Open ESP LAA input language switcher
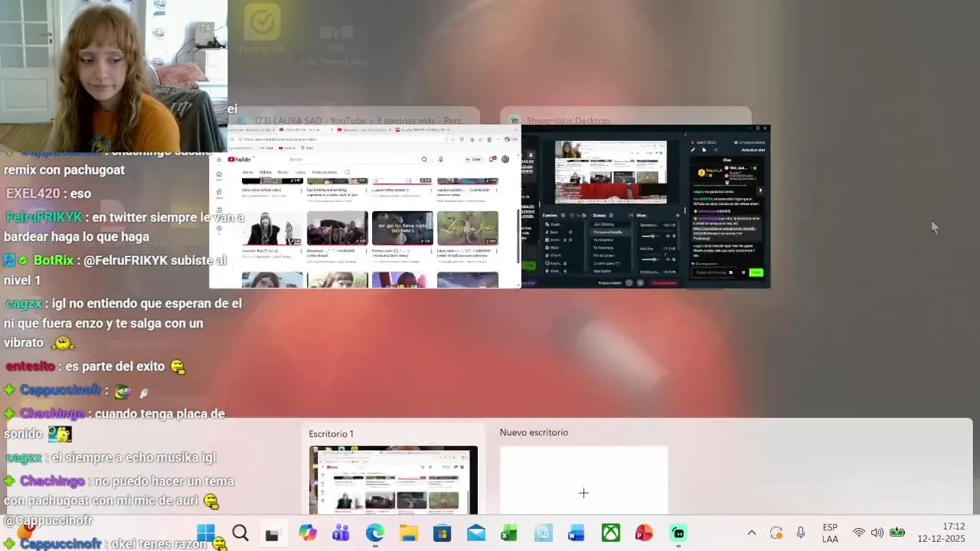 pos(830,533)
